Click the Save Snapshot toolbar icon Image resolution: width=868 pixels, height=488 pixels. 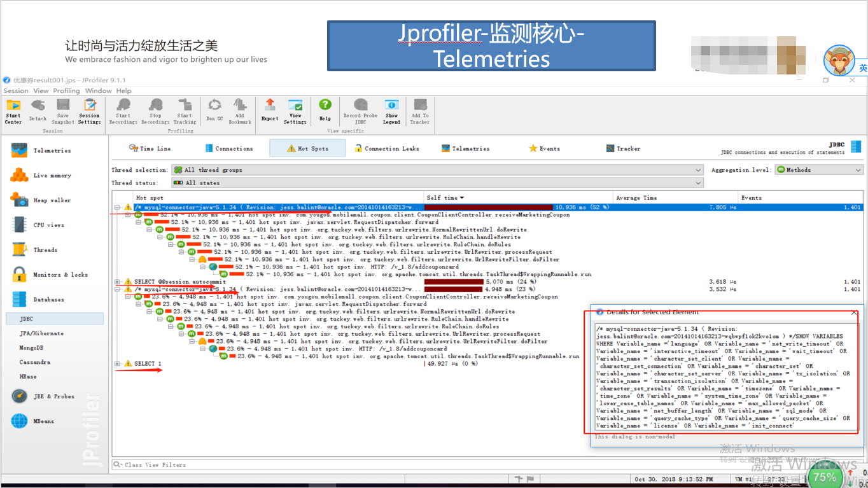coord(62,111)
